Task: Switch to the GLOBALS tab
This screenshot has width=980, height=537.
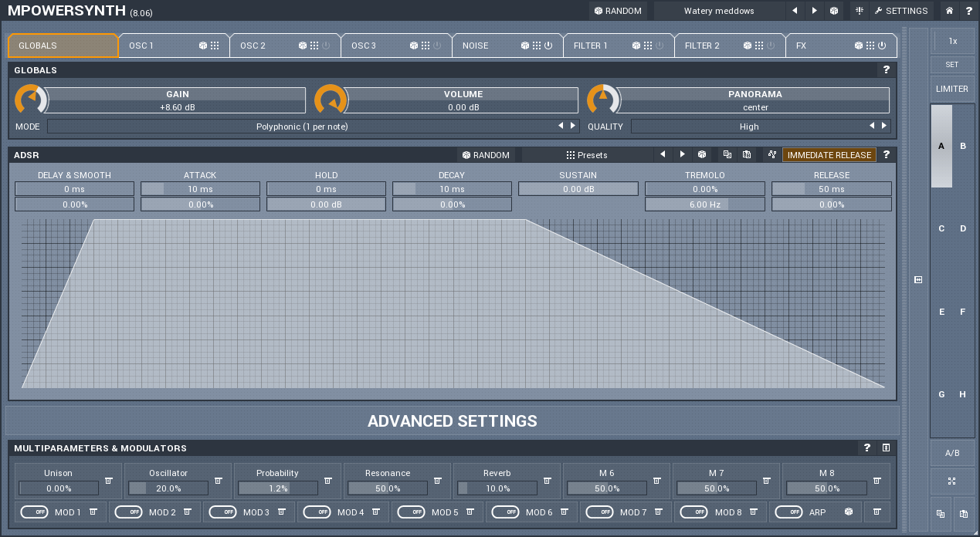Action: (x=63, y=46)
